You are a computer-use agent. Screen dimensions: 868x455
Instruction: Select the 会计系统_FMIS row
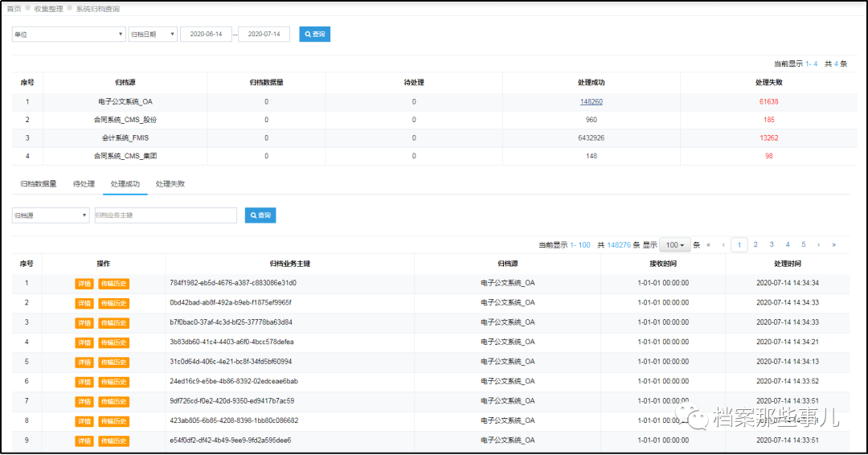[435, 137]
